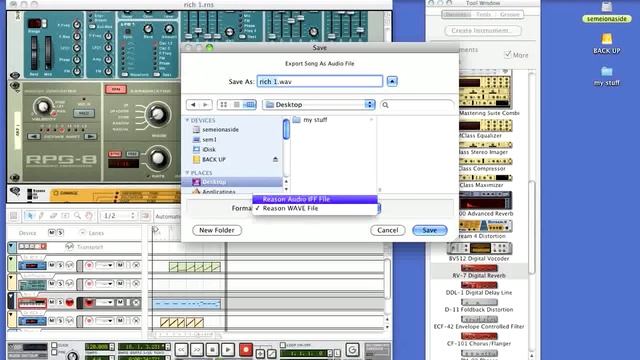Click the Cancel button

[387, 230]
